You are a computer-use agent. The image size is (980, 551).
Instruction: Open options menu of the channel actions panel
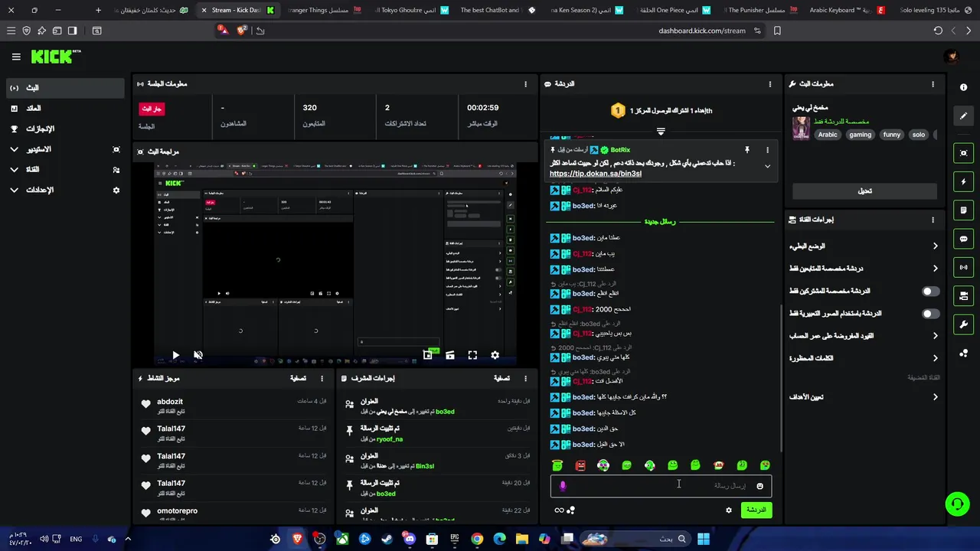coord(933,220)
